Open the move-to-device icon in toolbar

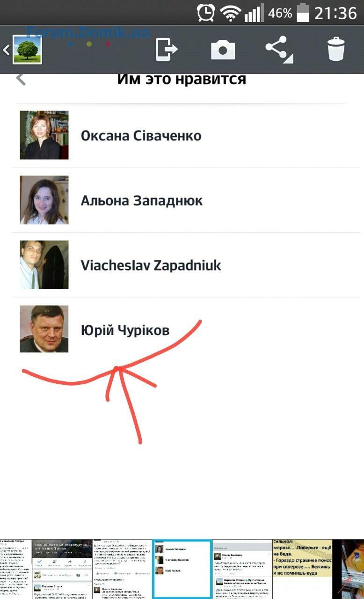point(167,49)
